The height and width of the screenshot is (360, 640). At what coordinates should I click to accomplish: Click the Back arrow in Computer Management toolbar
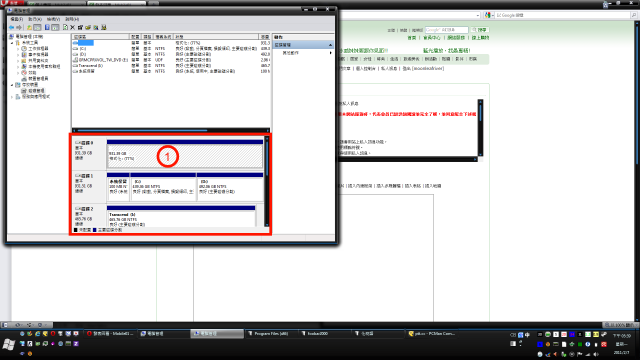pyautogui.click(x=11, y=27)
